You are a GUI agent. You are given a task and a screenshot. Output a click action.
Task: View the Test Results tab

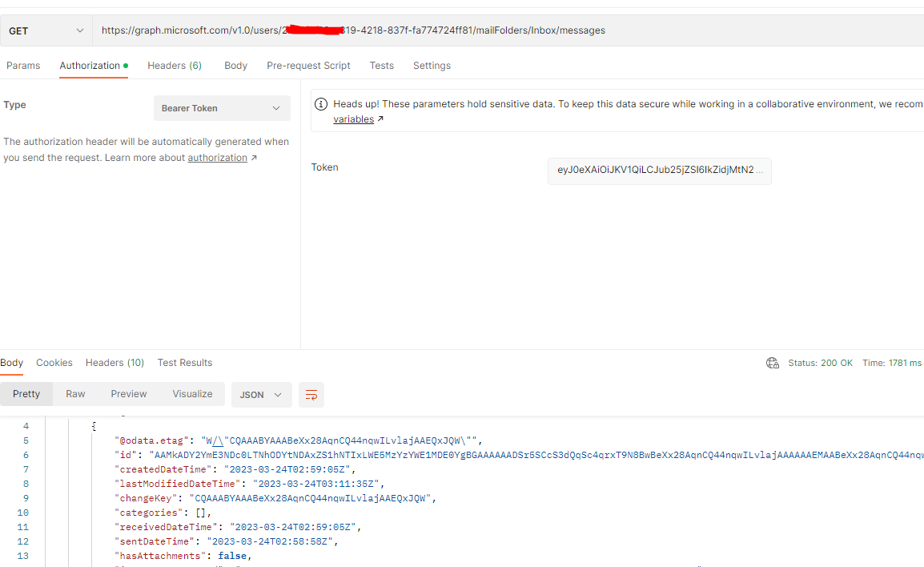[185, 362]
